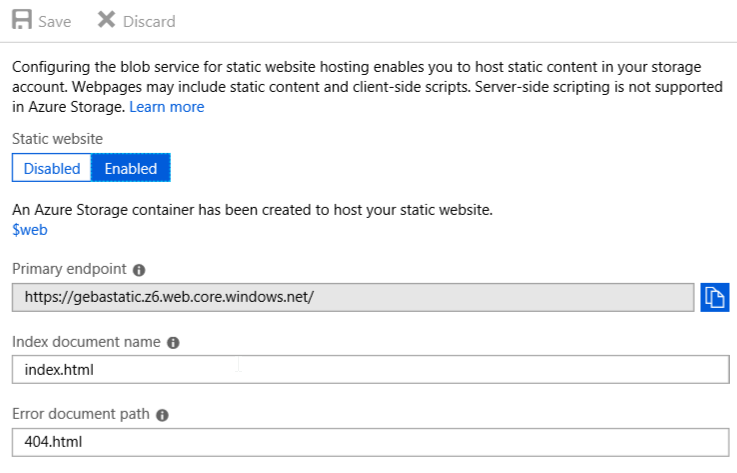Click info icon next to Primary endpoint
Viewport: 737px width, 473px height.
pos(139,270)
